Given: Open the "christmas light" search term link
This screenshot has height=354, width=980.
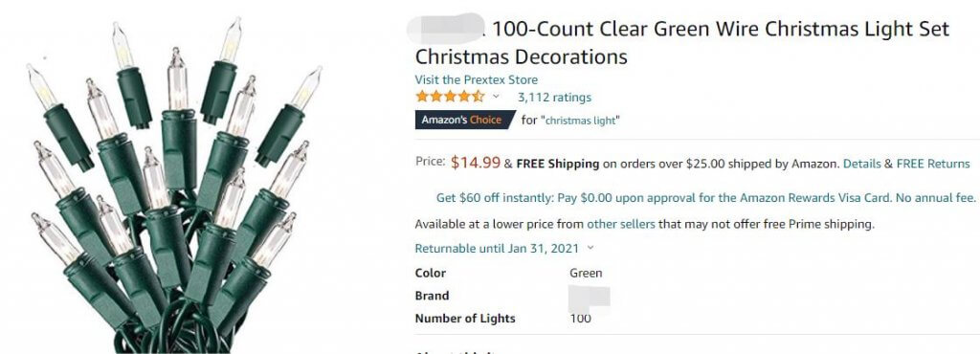Looking at the screenshot, I should (x=579, y=121).
